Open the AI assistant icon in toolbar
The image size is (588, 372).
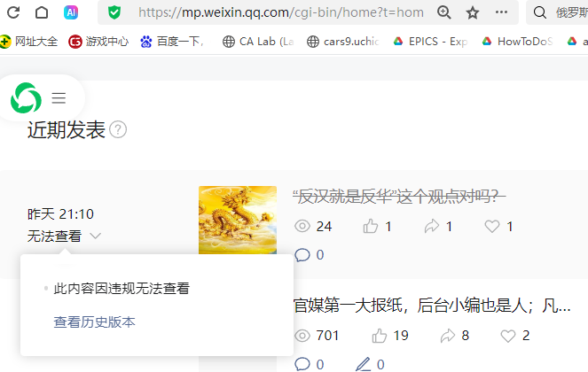click(x=70, y=12)
